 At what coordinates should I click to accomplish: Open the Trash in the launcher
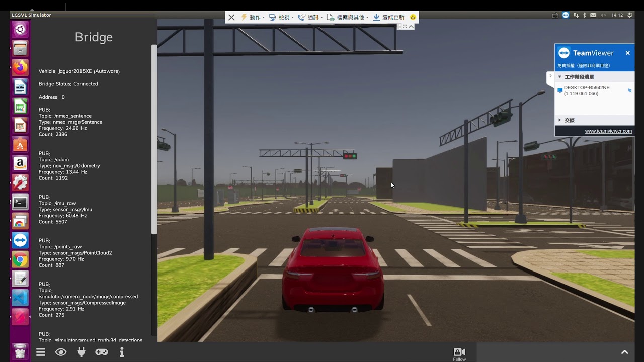pyautogui.click(x=20, y=351)
